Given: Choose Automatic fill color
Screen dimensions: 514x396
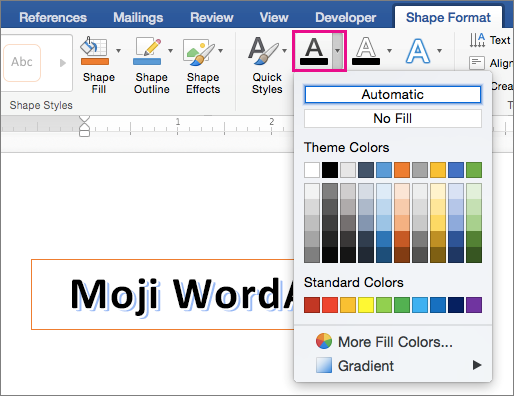Looking at the screenshot, I should pyautogui.click(x=393, y=95).
